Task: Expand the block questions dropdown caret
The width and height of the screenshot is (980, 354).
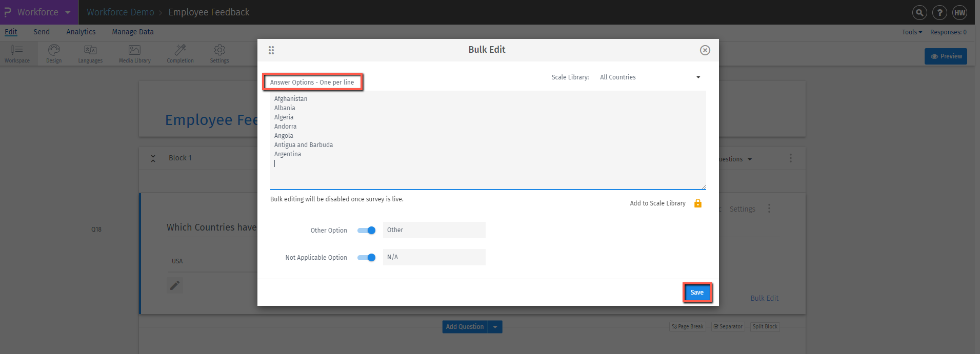Action: (750, 159)
